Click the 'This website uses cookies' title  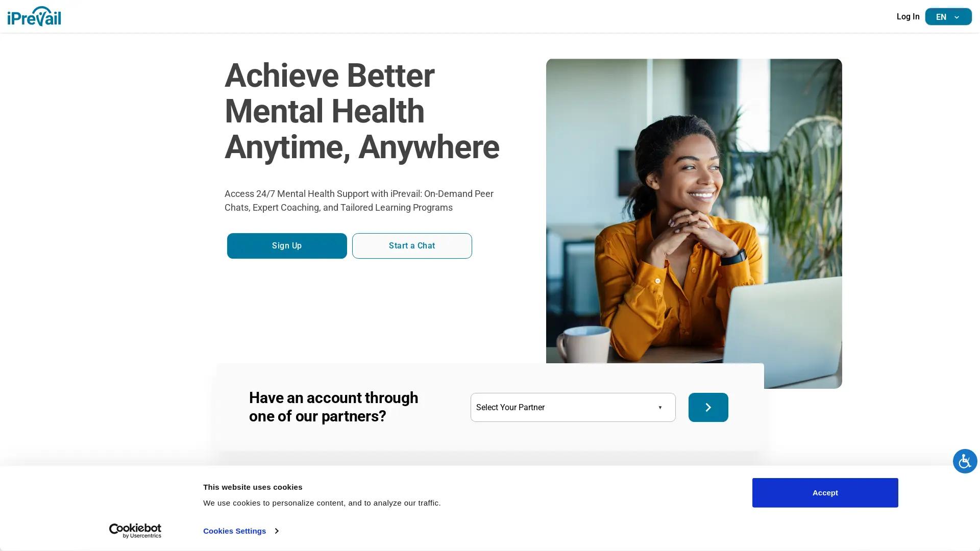pyautogui.click(x=253, y=487)
